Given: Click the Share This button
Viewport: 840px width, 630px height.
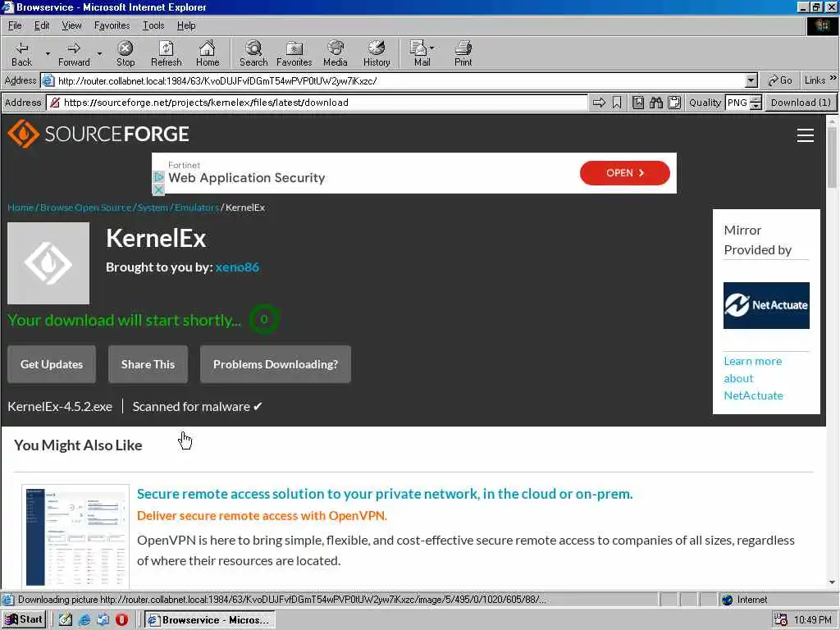Looking at the screenshot, I should 148,364.
